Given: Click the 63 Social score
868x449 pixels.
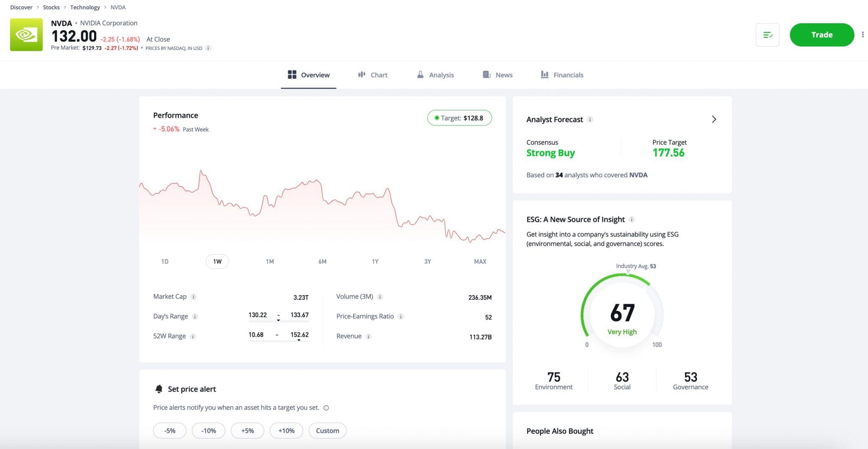Looking at the screenshot, I should point(622,377).
